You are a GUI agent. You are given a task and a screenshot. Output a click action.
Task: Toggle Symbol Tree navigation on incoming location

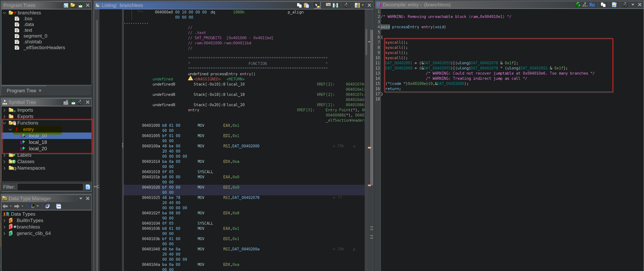73,102
